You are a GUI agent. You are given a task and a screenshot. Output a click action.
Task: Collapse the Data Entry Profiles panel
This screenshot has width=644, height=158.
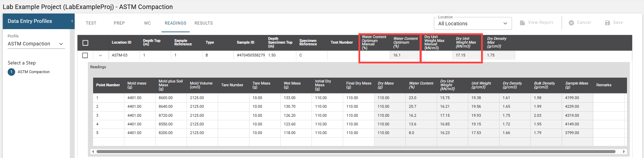pyautogui.click(x=72, y=21)
